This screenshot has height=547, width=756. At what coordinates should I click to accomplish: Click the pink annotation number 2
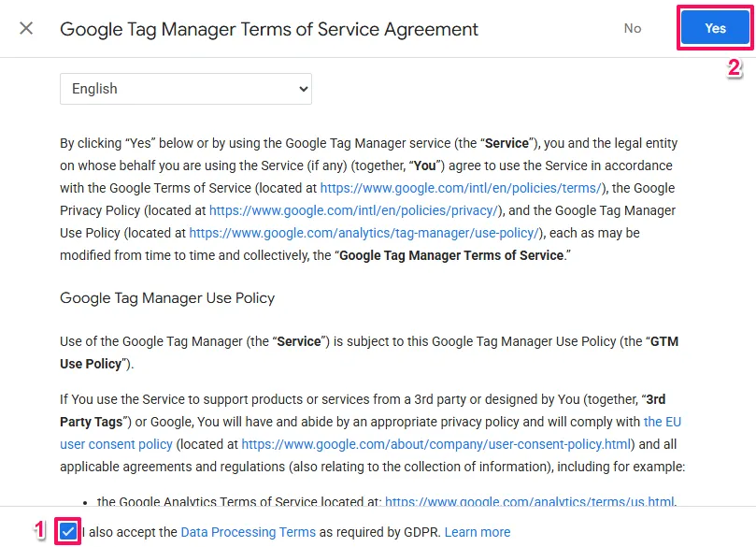tap(734, 68)
